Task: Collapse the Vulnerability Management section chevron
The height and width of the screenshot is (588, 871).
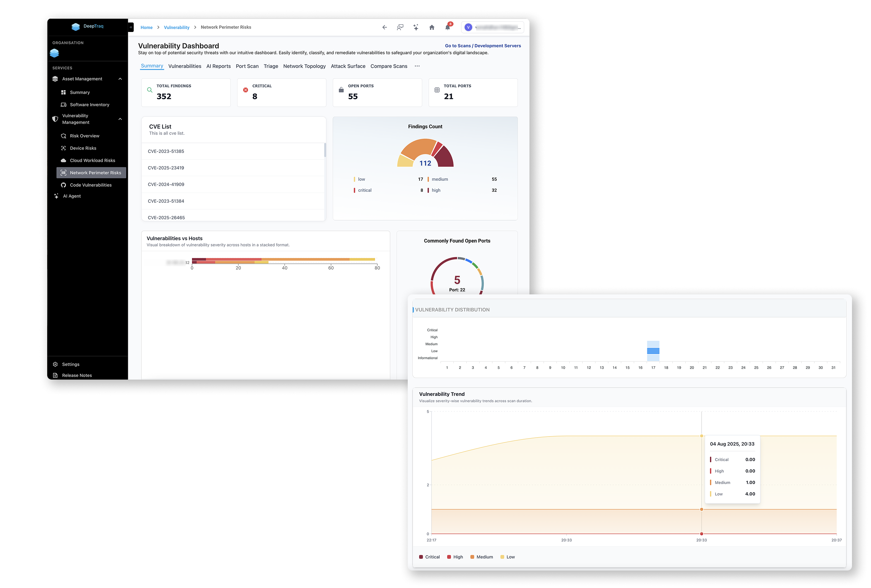Action: coord(120,119)
